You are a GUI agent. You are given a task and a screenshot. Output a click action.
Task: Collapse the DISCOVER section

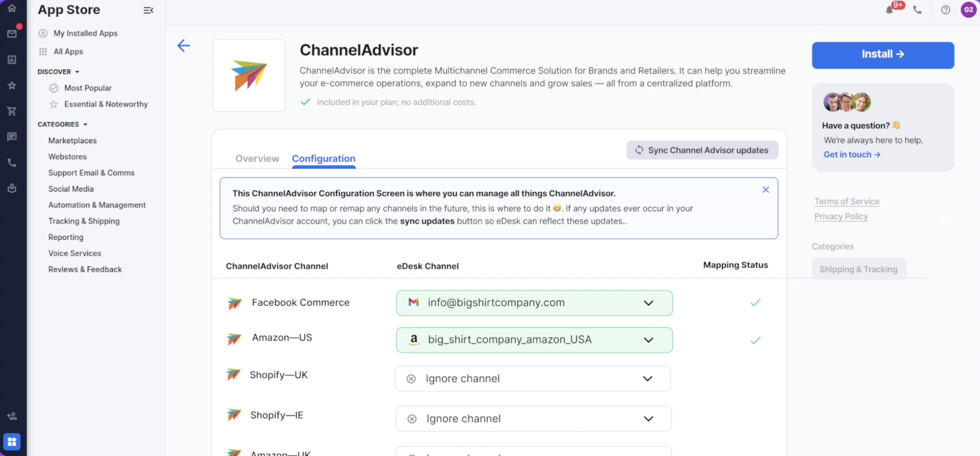[59, 72]
